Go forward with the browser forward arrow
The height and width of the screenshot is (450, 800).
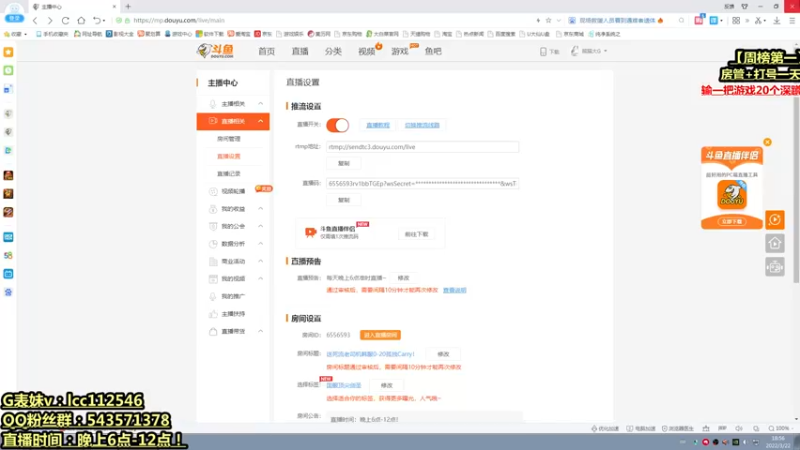tap(50, 20)
